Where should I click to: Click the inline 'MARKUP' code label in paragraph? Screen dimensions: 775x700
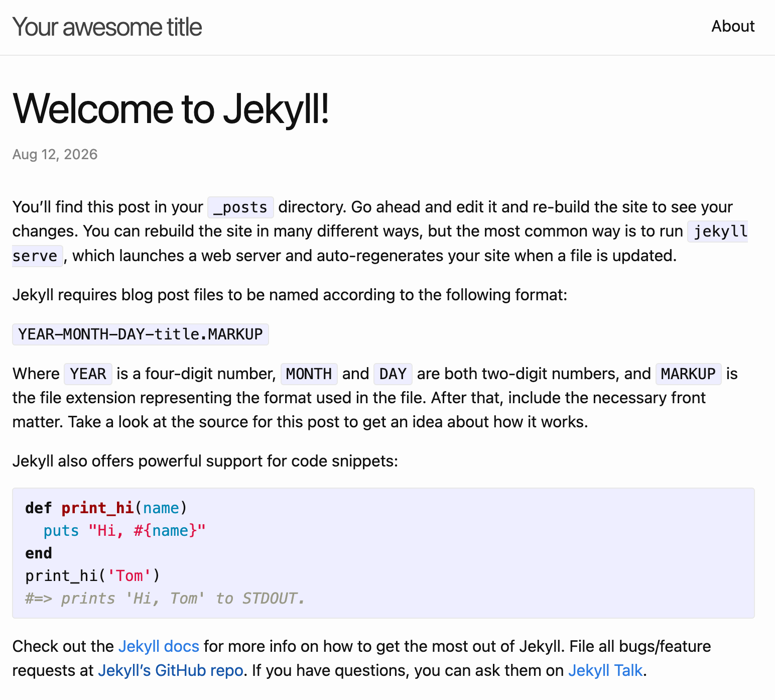click(x=688, y=374)
